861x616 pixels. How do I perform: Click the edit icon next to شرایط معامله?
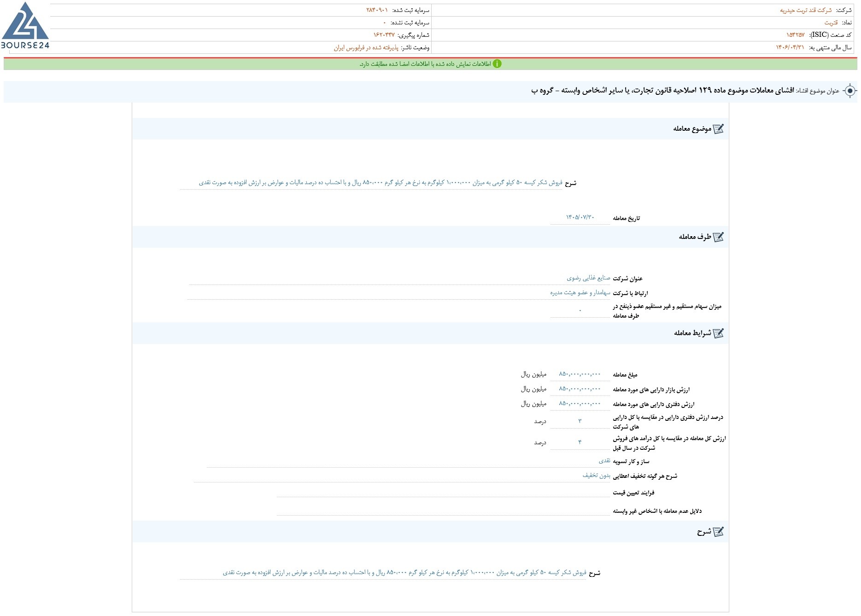(718, 333)
